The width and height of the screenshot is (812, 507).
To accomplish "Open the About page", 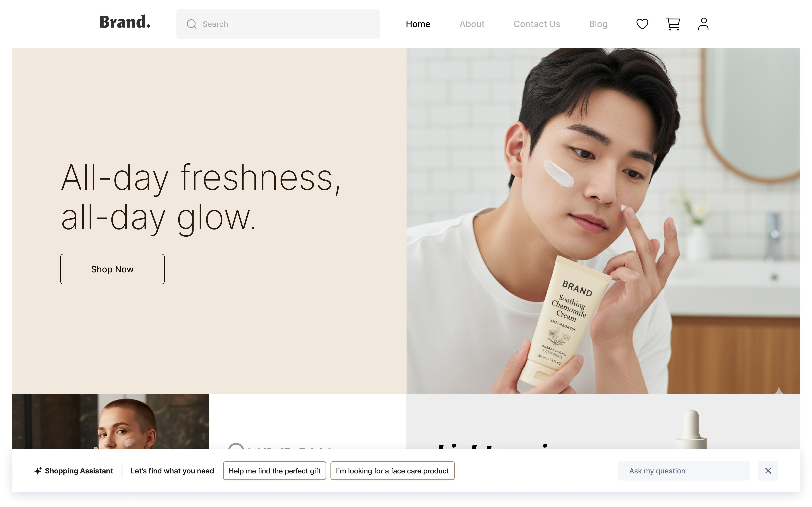I will 472,24.
